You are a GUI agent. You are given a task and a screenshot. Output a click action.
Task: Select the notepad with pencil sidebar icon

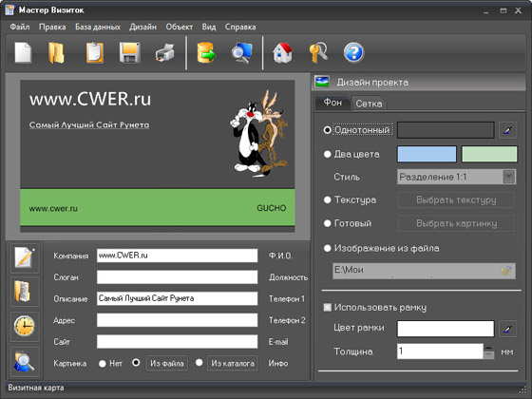coord(25,257)
